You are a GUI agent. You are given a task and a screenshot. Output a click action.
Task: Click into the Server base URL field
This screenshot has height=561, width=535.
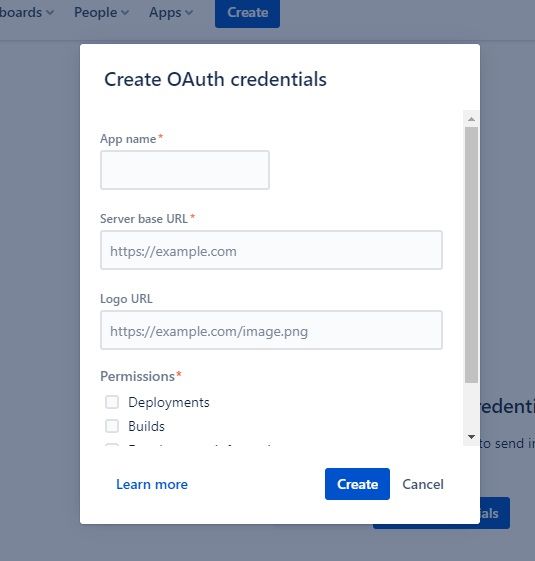point(271,250)
